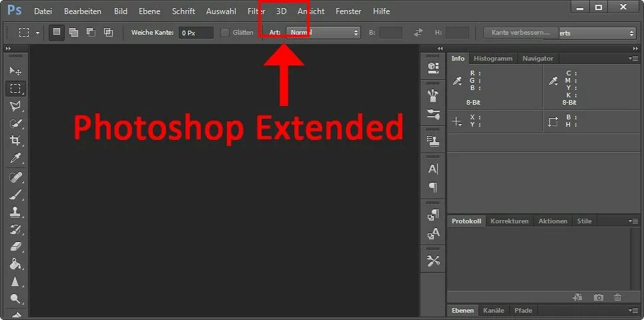Activate Intersect with selection mode button
The image size is (644, 320).
click(x=108, y=33)
